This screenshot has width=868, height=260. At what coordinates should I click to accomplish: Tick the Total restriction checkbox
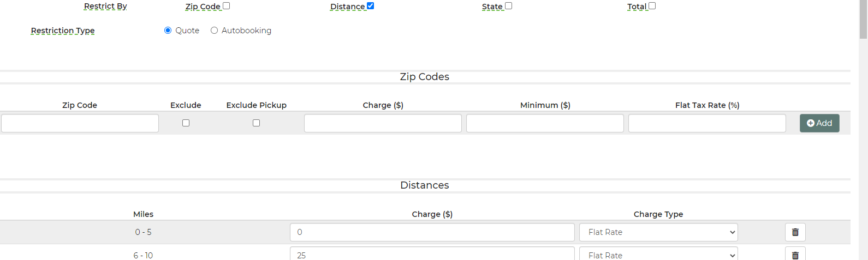pos(652,6)
